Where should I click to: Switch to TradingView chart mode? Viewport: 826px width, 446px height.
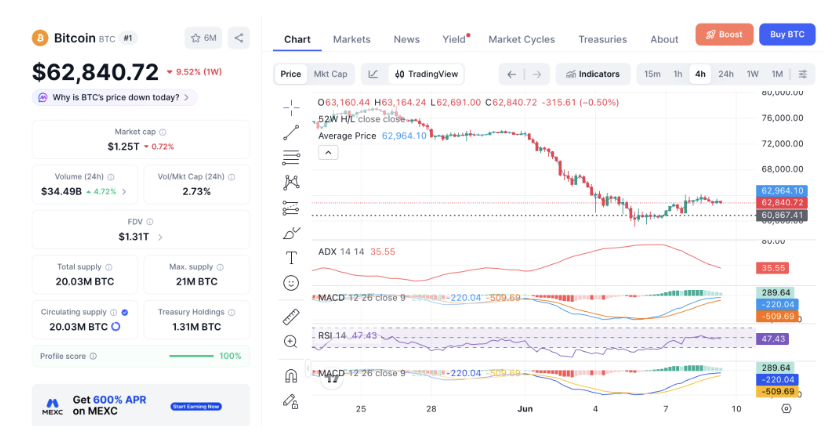(x=426, y=74)
